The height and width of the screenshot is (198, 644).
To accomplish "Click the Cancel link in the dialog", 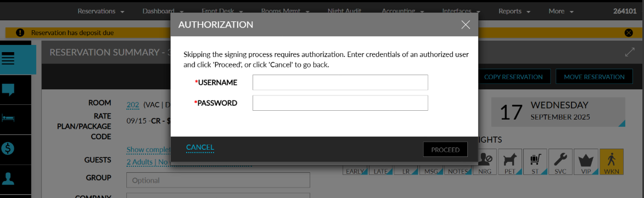I will [x=200, y=148].
